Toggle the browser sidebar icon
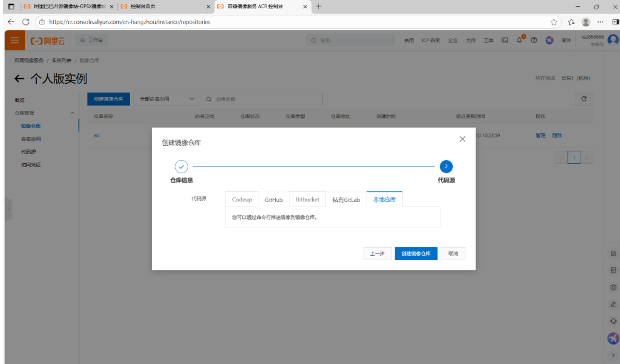620x364 pixels. (x=615, y=22)
